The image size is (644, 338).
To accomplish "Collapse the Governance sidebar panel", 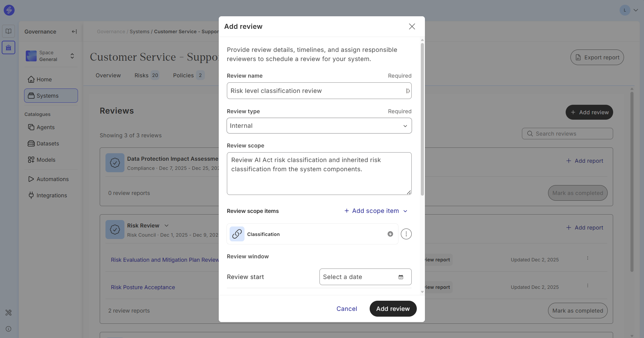I will click(74, 32).
